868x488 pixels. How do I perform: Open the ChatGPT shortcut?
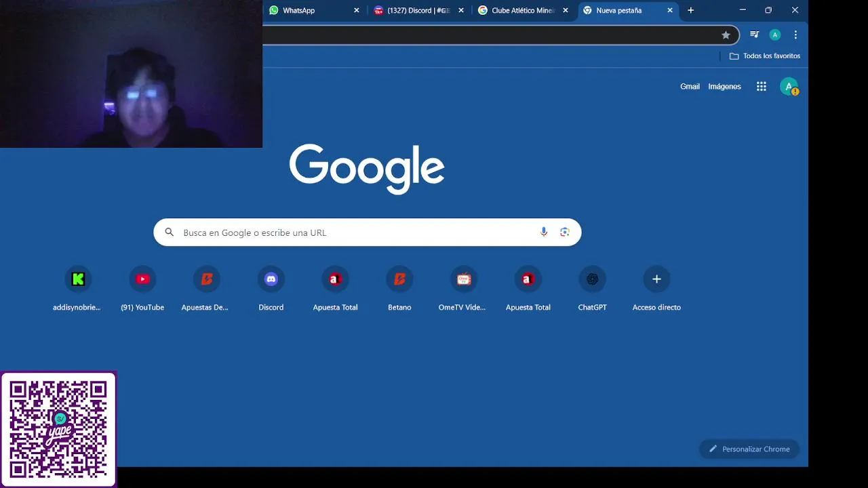[592, 288]
